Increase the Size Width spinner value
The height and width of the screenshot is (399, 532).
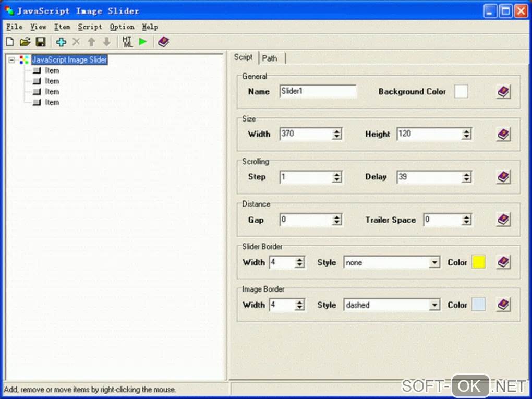pyautogui.click(x=336, y=131)
